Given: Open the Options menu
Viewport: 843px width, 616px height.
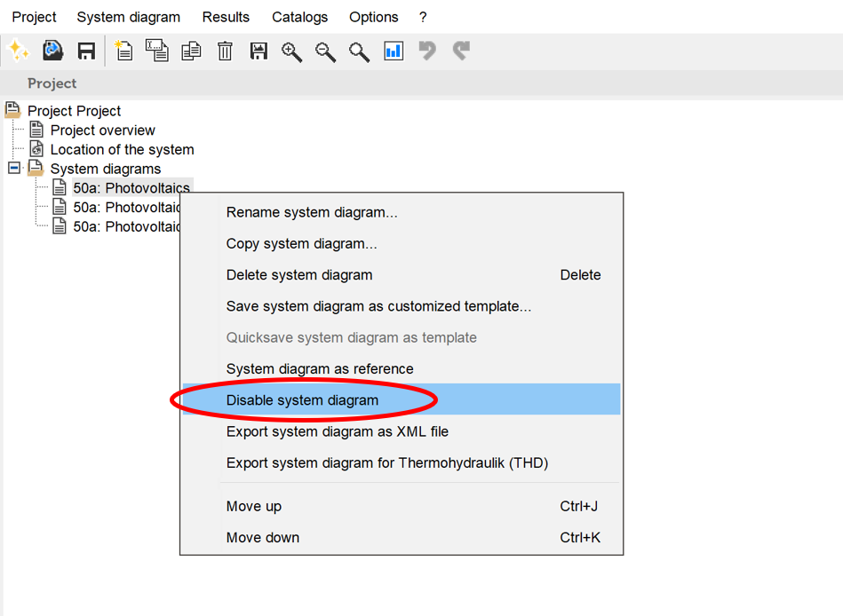Looking at the screenshot, I should point(373,17).
